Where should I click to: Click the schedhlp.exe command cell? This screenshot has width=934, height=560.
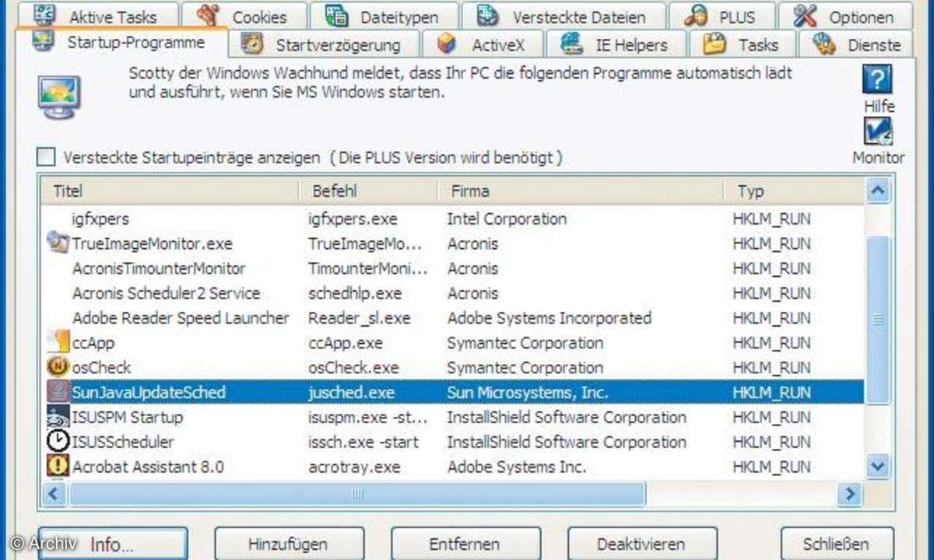coord(355,293)
